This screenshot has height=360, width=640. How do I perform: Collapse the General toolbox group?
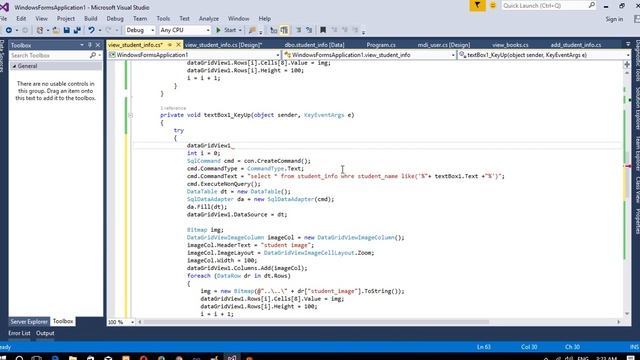tap(14, 66)
